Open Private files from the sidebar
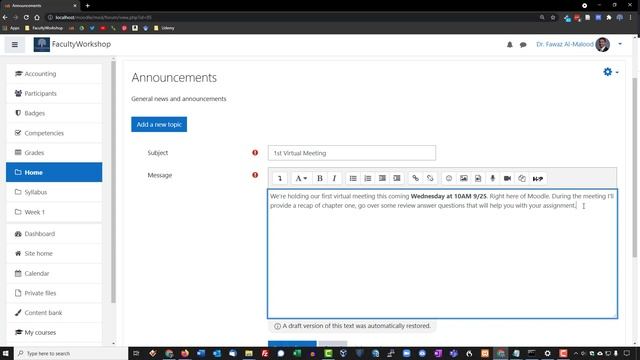The width and height of the screenshot is (640, 360). click(x=54, y=293)
